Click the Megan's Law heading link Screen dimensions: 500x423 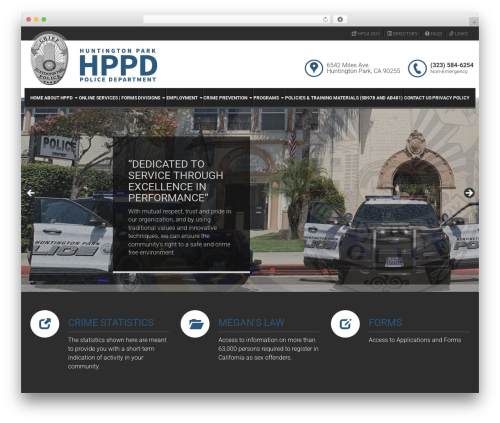[x=251, y=323]
